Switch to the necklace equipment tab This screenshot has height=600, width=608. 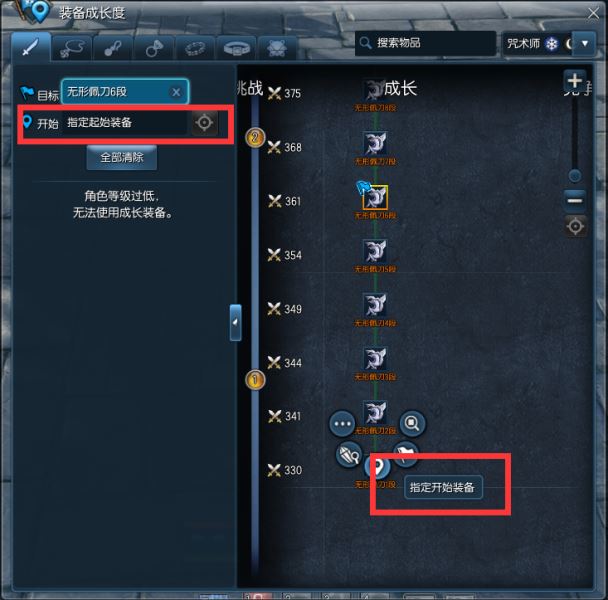tap(72, 48)
